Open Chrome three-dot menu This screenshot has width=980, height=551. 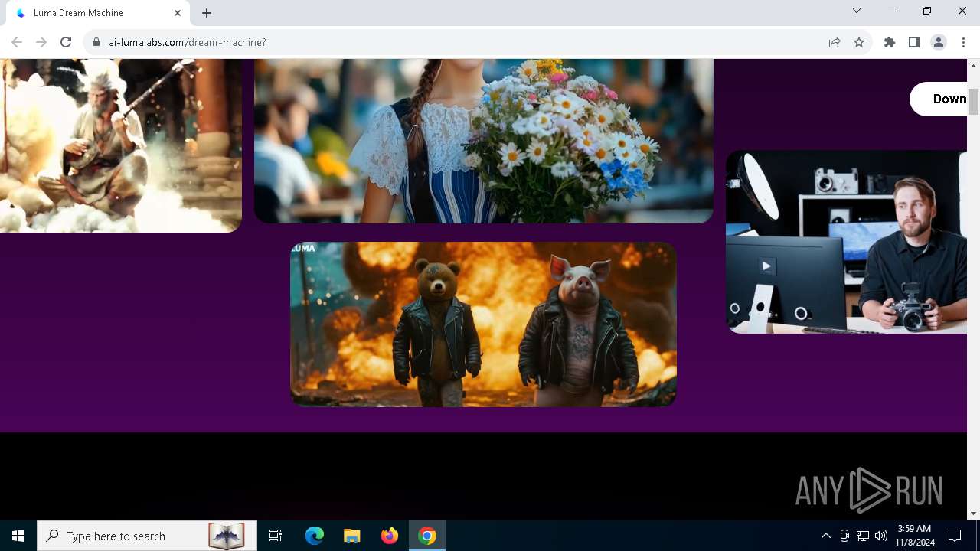(x=963, y=42)
